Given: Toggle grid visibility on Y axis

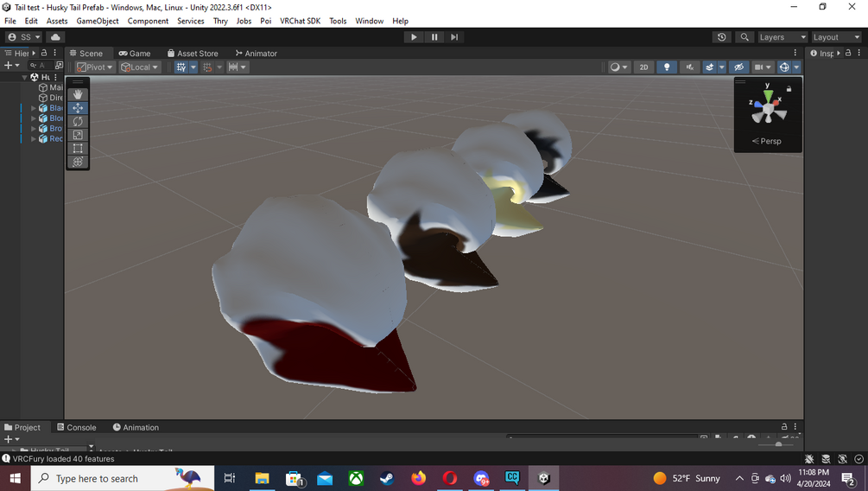Looking at the screenshot, I should coord(181,67).
